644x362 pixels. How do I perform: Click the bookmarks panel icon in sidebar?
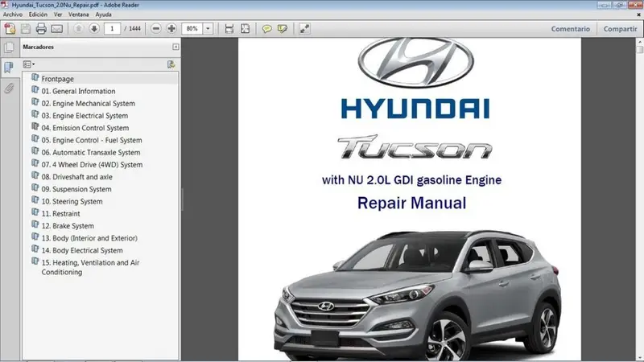click(9, 68)
